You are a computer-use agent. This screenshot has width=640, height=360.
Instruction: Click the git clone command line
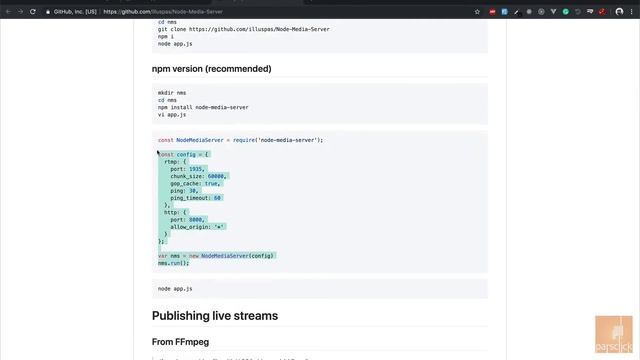pyautogui.click(x=244, y=29)
